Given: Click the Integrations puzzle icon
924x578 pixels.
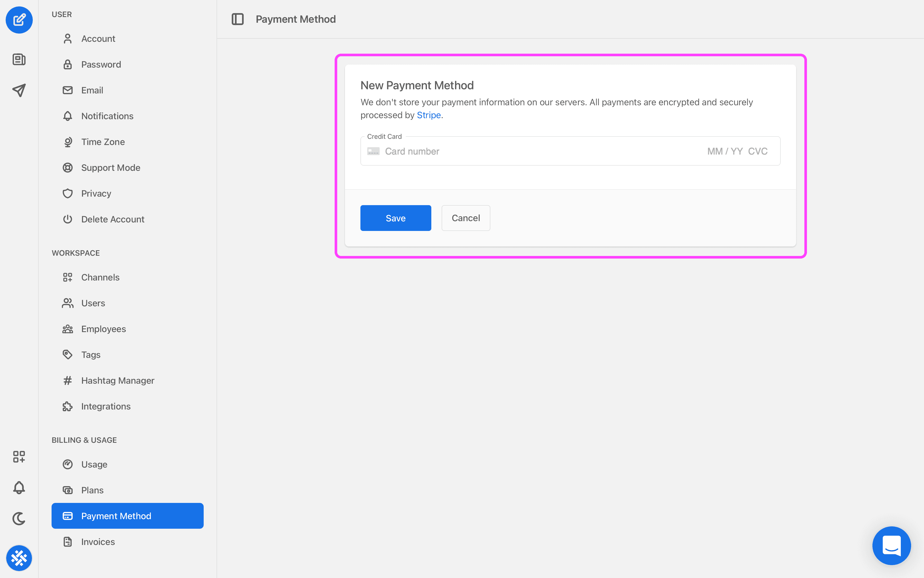Looking at the screenshot, I should pos(68,406).
